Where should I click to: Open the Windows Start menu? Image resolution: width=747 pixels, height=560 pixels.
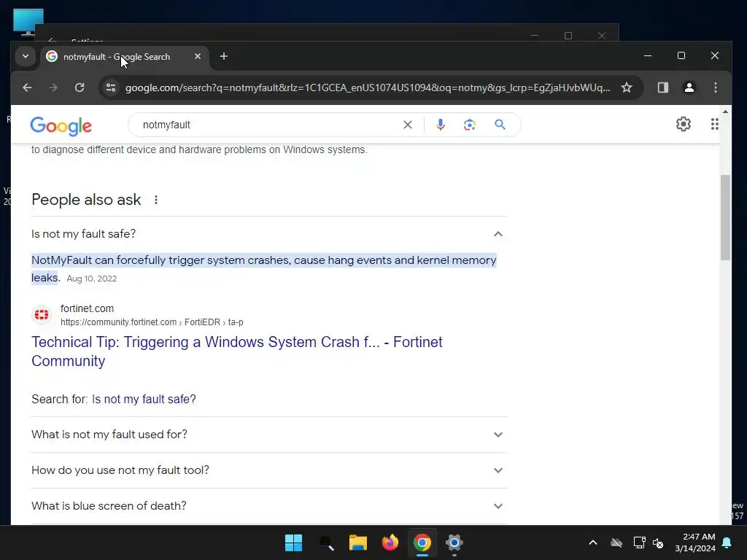click(293, 542)
